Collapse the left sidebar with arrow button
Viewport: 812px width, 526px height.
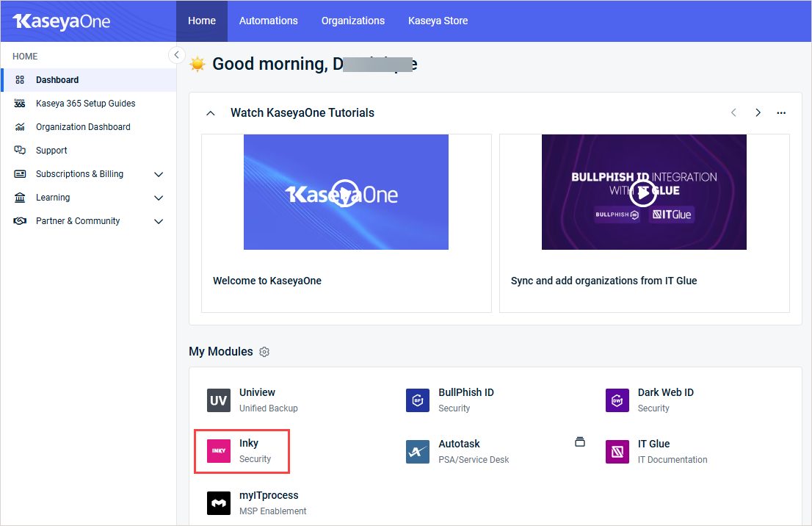(x=176, y=55)
